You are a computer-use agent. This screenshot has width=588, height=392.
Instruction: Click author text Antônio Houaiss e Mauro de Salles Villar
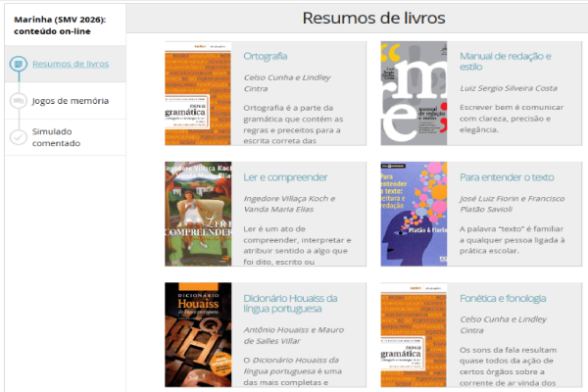[x=294, y=335]
